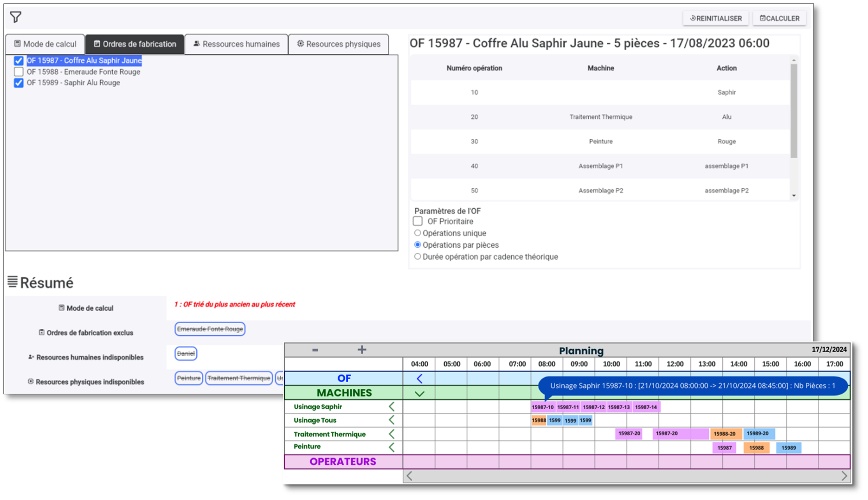Enable the OF Prioritaire checkbox
Viewport: 868px width, 500px height.
(x=418, y=221)
